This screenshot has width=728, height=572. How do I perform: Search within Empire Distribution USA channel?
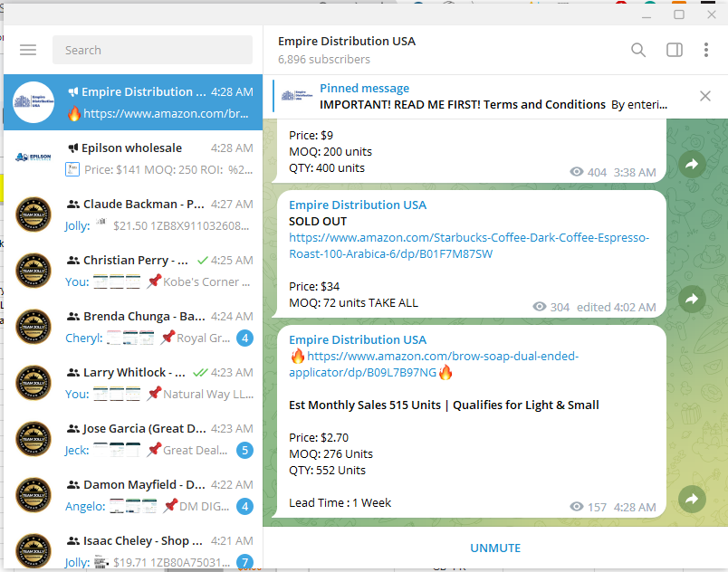pos(638,50)
